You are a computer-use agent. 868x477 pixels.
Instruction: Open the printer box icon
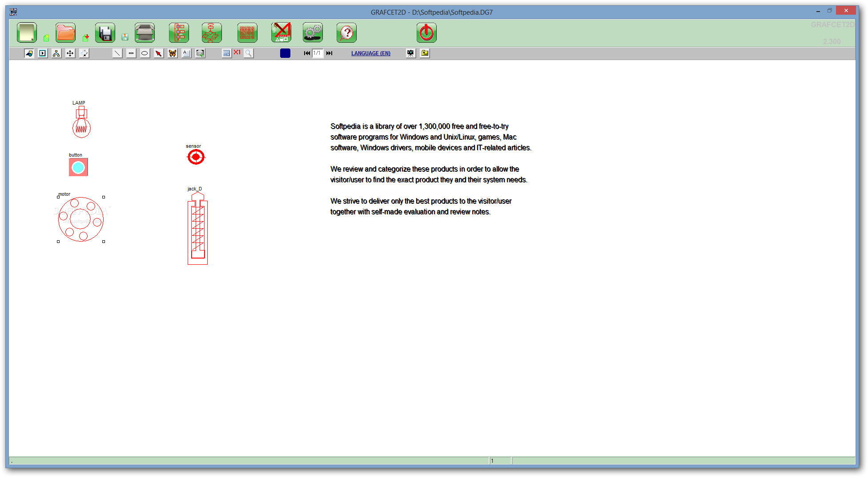[145, 33]
